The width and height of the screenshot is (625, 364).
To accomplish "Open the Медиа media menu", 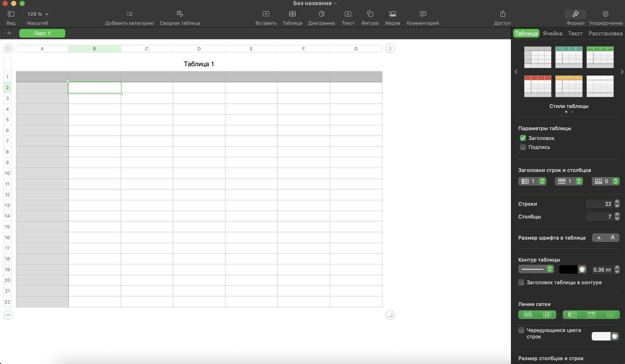I will pos(393,14).
